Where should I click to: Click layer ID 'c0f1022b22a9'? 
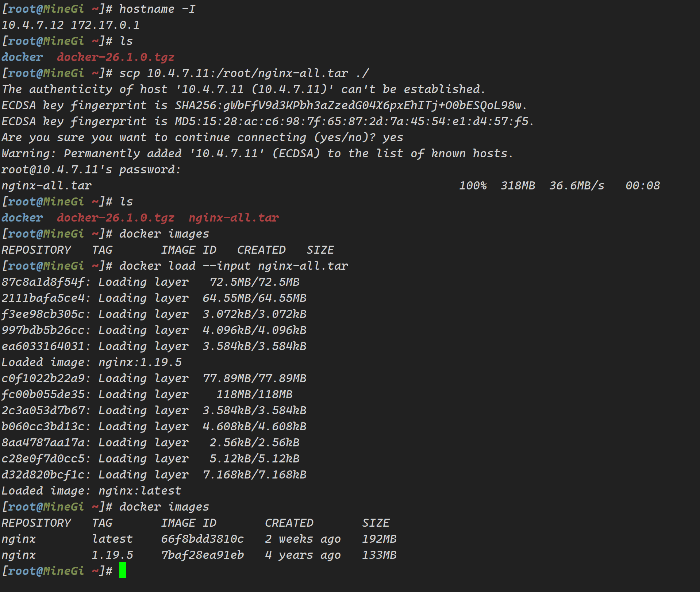click(x=43, y=378)
